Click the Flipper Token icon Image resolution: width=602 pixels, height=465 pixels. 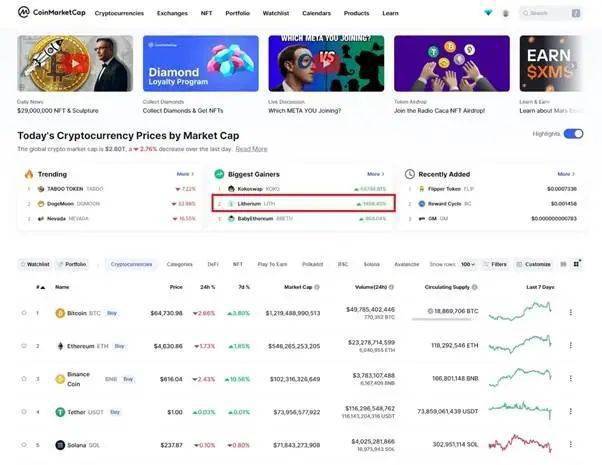click(x=422, y=189)
